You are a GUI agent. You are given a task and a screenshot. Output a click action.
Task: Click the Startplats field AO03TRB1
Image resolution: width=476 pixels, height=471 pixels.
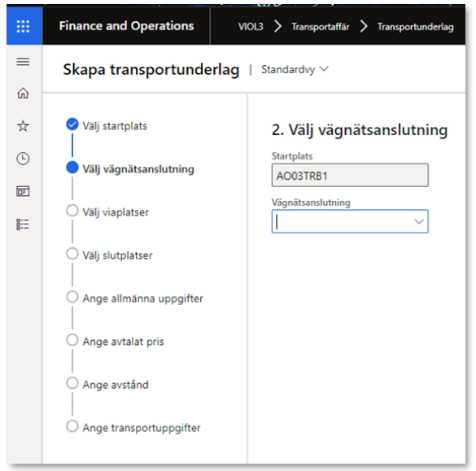tap(350, 175)
